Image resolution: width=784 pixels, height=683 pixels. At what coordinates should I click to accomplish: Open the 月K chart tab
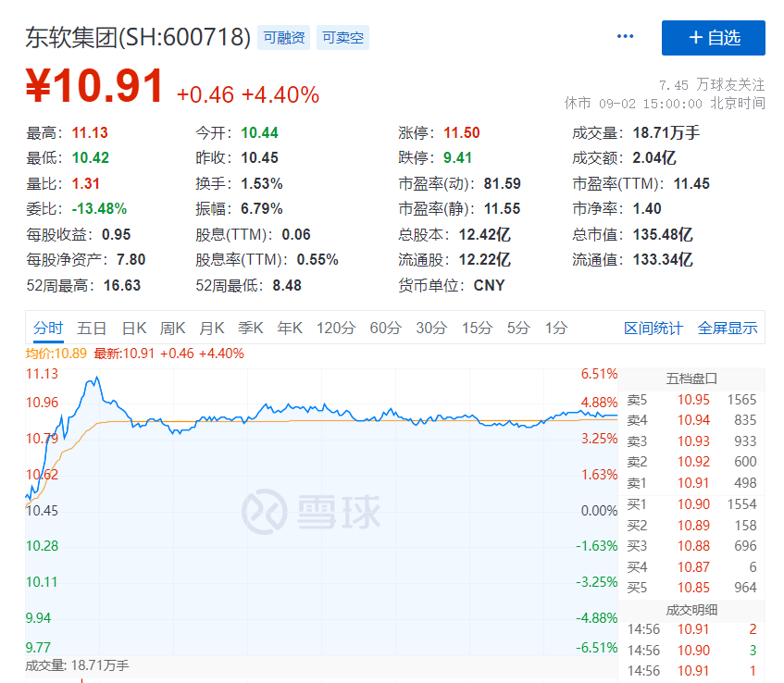click(212, 328)
